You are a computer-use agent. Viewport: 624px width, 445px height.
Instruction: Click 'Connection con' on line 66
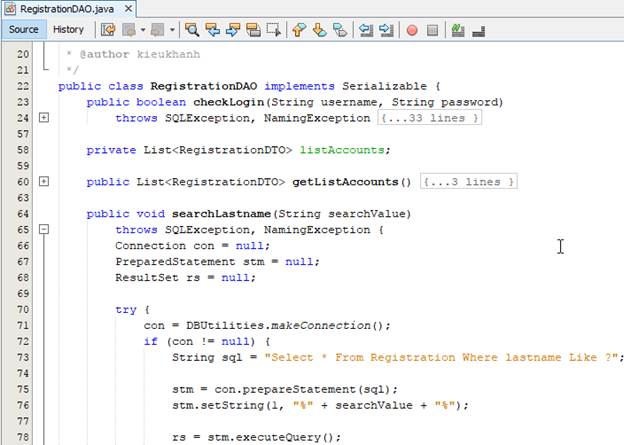pos(165,246)
